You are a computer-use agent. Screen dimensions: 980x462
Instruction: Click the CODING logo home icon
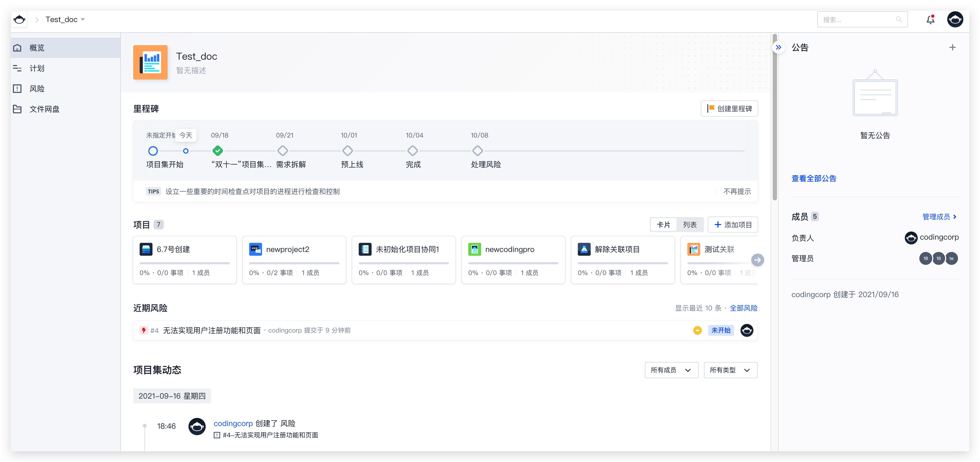(19, 19)
